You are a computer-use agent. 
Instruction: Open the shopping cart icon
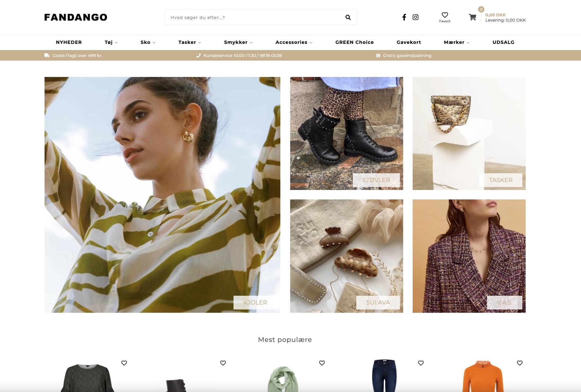472,17
